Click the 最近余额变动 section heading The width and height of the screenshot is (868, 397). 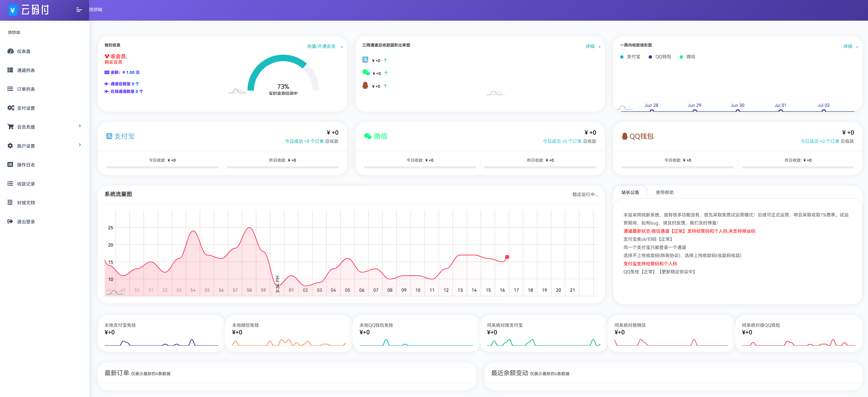509,373
